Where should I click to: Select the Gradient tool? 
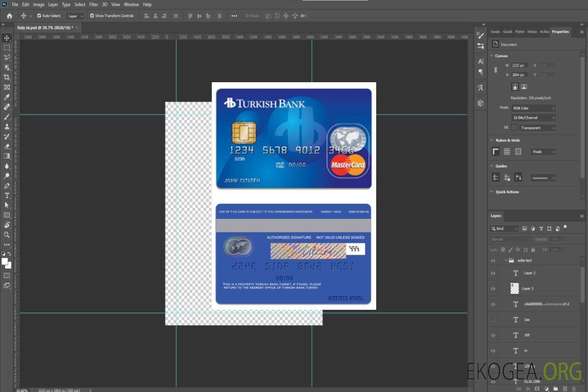pyautogui.click(x=7, y=156)
